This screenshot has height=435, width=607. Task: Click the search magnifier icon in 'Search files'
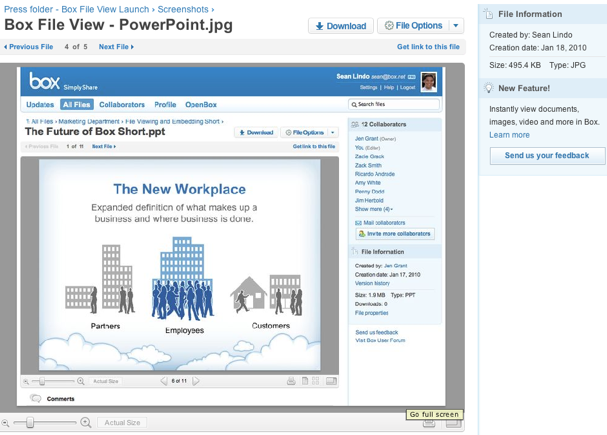pos(354,104)
